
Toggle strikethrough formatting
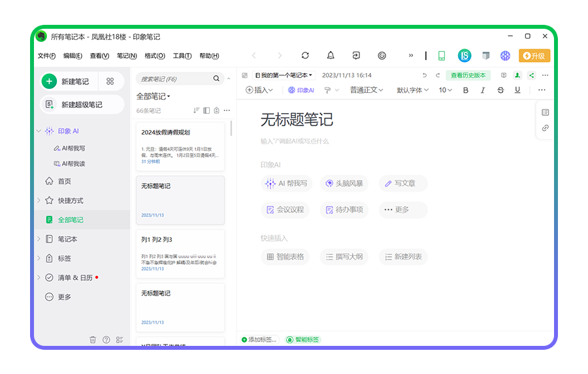[500, 90]
